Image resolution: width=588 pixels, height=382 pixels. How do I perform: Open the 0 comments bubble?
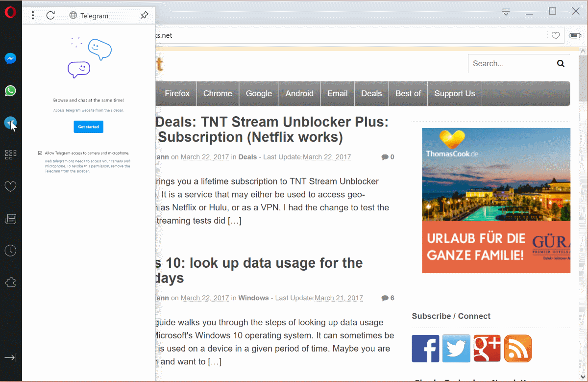[x=388, y=157]
